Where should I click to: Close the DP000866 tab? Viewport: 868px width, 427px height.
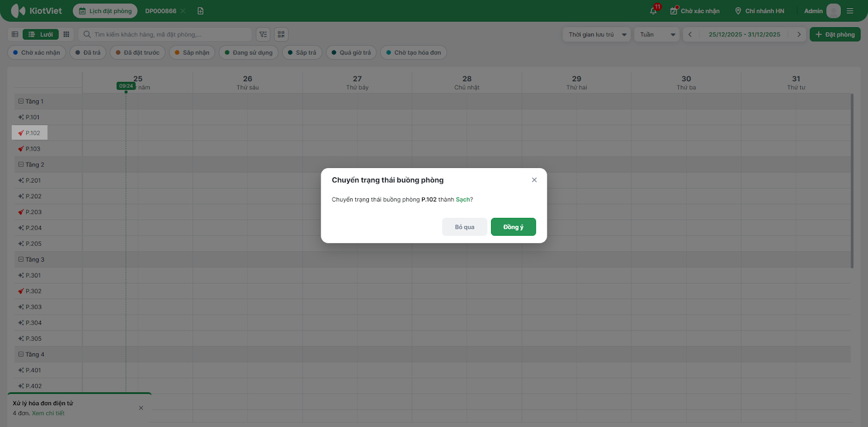tap(183, 11)
